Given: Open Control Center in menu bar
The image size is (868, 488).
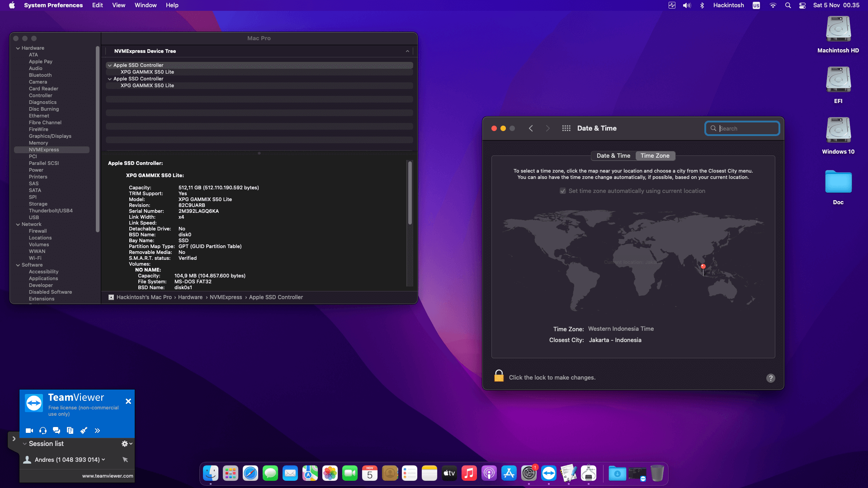Looking at the screenshot, I should point(802,5).
